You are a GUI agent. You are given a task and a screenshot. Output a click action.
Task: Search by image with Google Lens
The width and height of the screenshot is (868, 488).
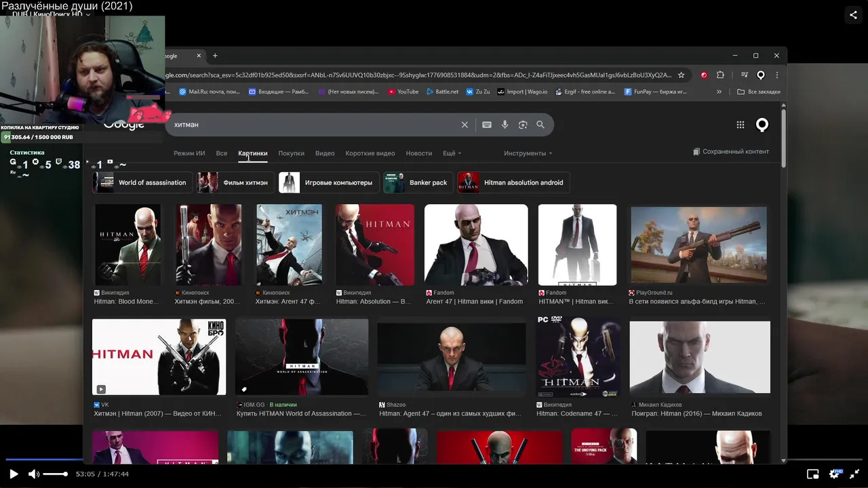tap(523, 125)
